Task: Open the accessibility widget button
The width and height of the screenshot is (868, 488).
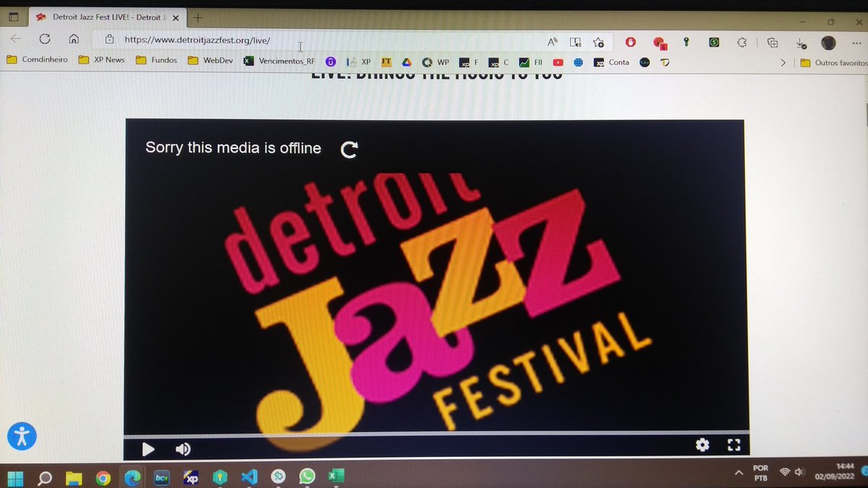Action: tap(22, 436)
